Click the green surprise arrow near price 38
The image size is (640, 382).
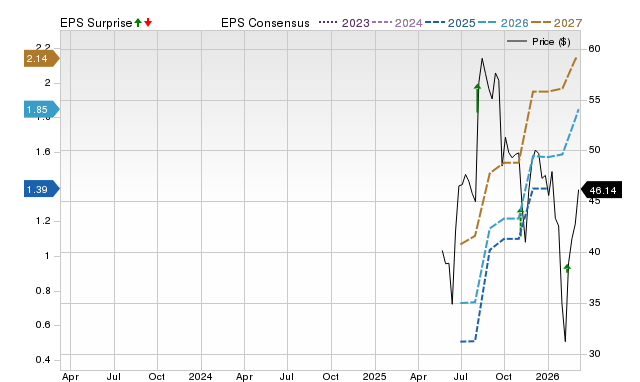[x=567, y=268]
